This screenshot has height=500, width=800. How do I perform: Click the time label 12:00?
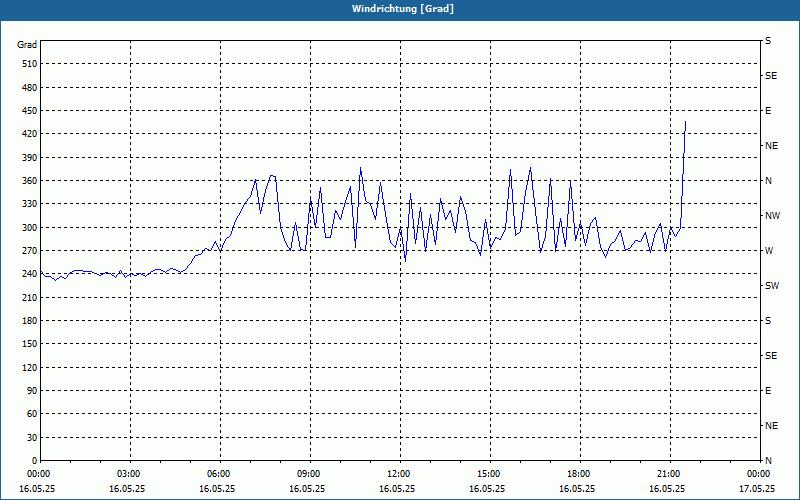399,473
